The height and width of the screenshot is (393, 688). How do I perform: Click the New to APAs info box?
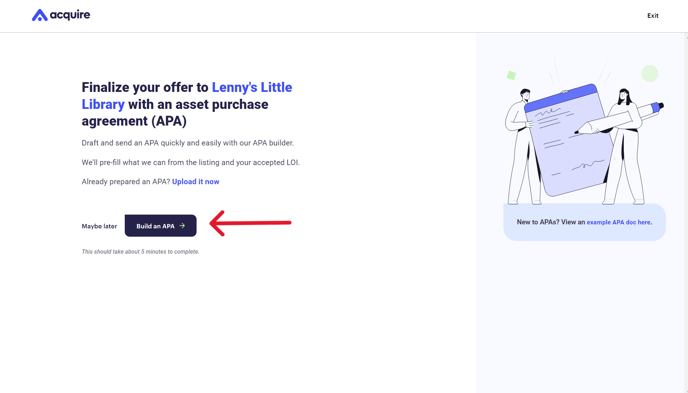[584, 222]
